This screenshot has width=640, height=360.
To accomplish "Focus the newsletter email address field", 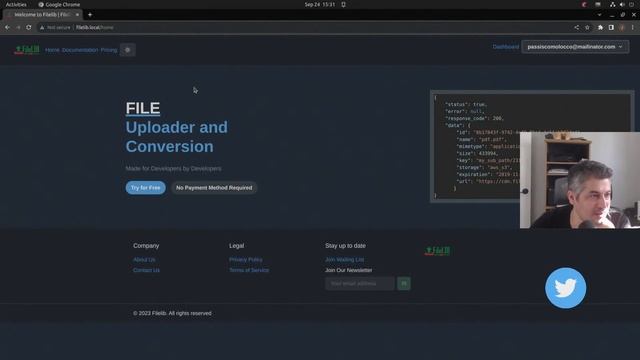I will click(x=360, y=284).
